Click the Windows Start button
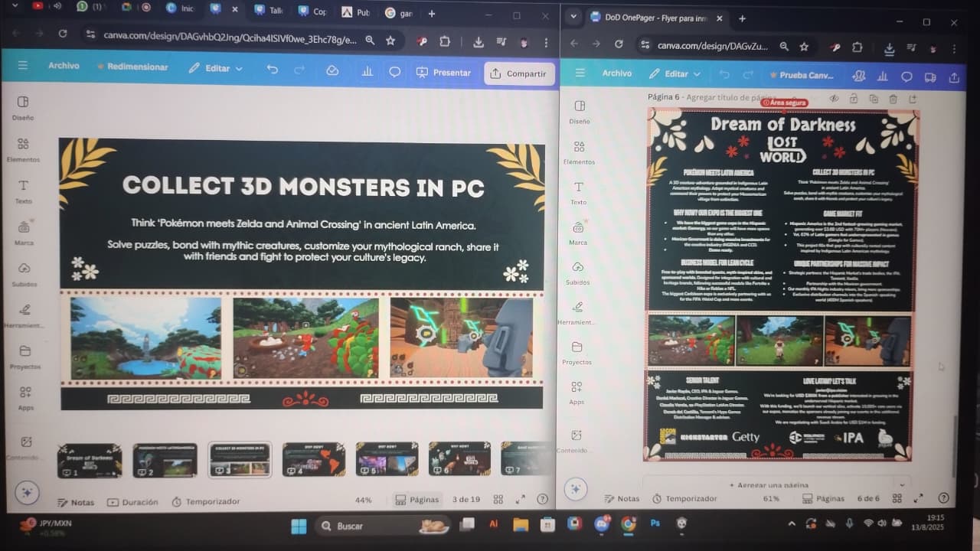 [x=299, y=526]
